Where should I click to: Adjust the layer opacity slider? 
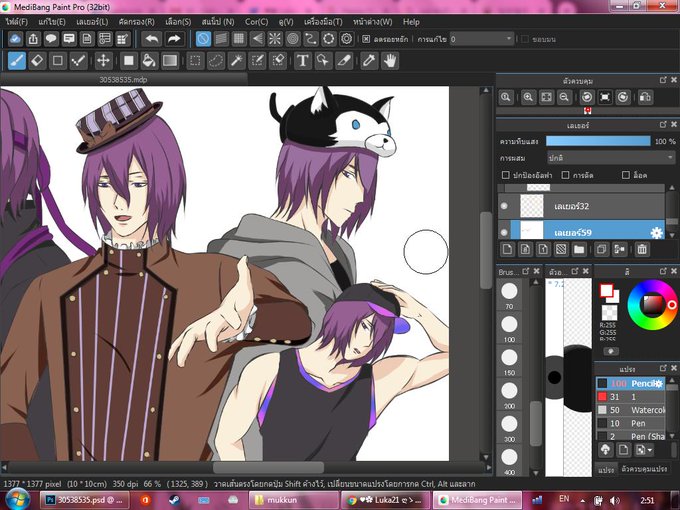[598, 141]
